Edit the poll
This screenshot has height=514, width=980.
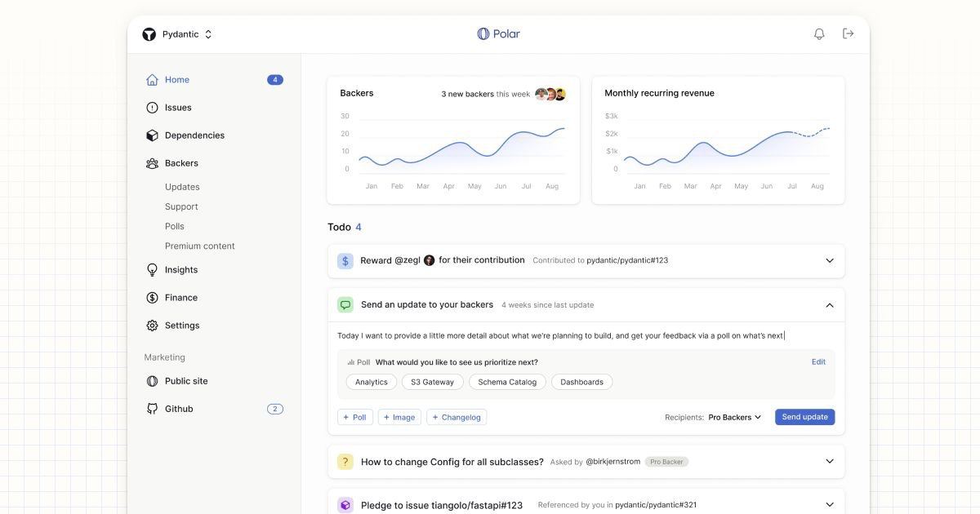click(818, 361)
